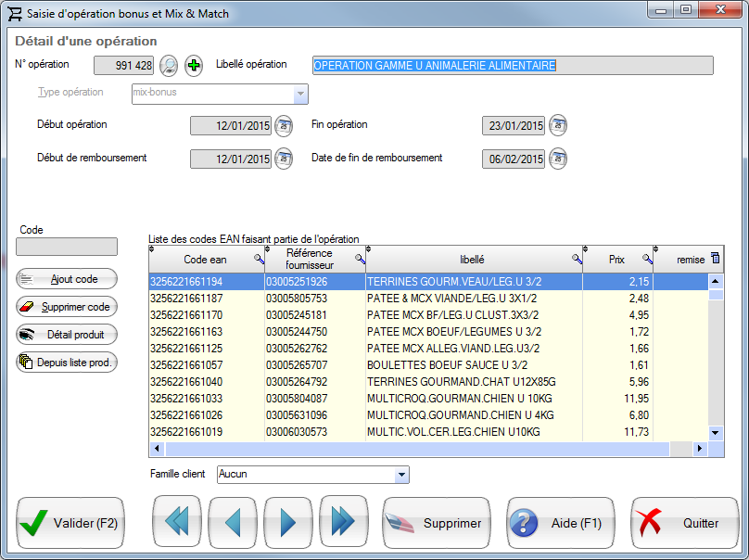This screenshot has height=560, width=749.
Task: Click the Supprimer code button
Action: (67, 307)
